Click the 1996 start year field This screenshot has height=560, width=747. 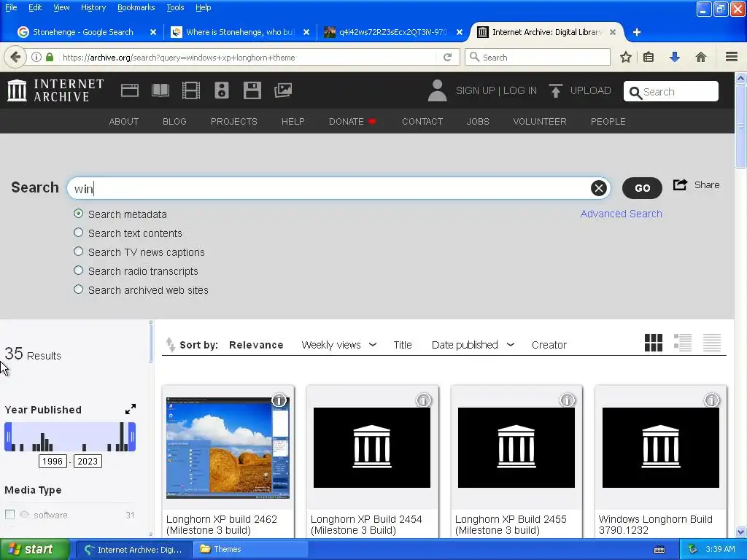tap(53, 461)
